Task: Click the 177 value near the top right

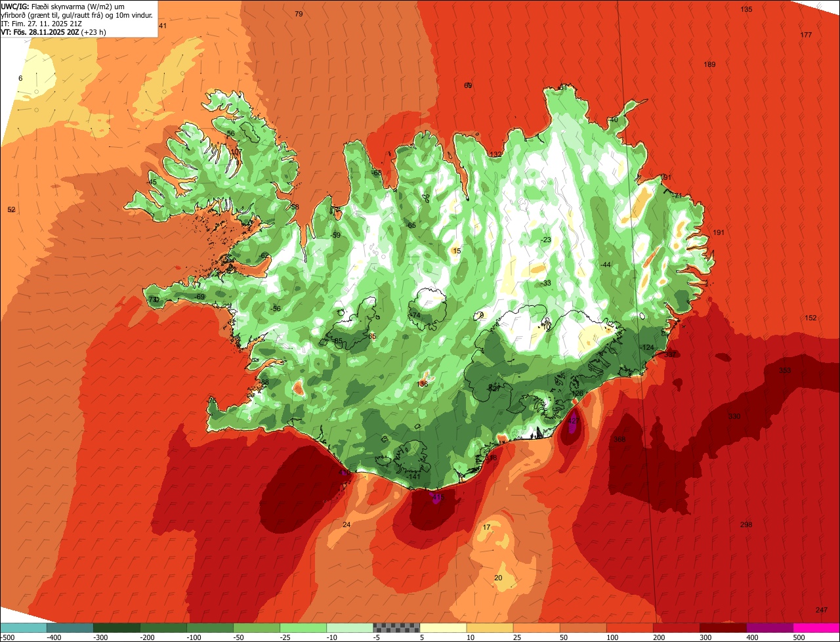Action: coord(806,35)
